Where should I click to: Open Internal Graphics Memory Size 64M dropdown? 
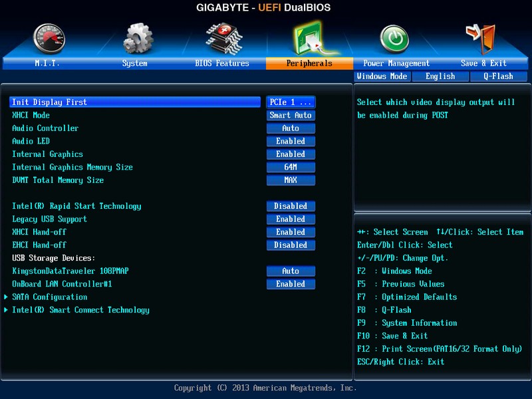click(x=291, y=167)
